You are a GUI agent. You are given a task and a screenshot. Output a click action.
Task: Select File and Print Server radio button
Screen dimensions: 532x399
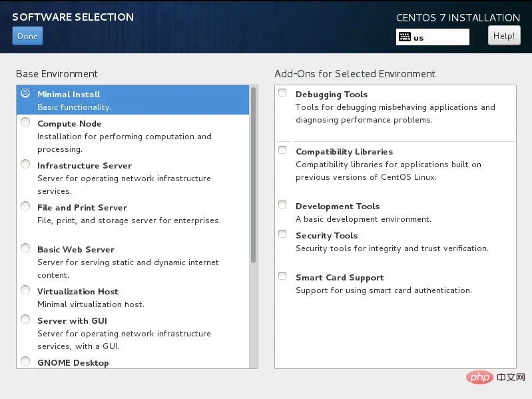[25, 206]
